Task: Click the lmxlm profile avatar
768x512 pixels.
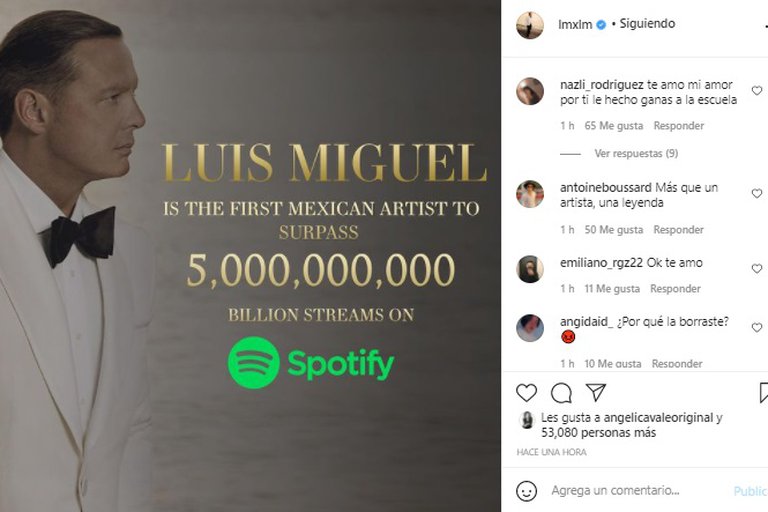Action: tap(530, 24)
